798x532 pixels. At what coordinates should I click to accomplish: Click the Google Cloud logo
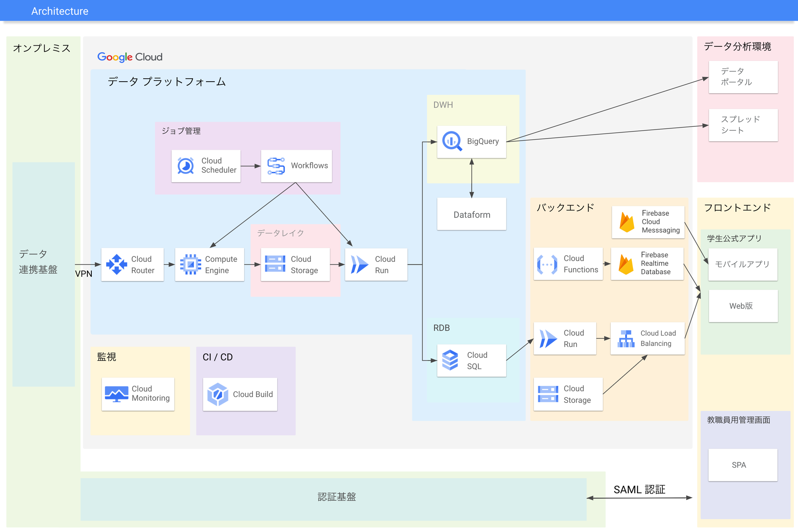(130, 57)
